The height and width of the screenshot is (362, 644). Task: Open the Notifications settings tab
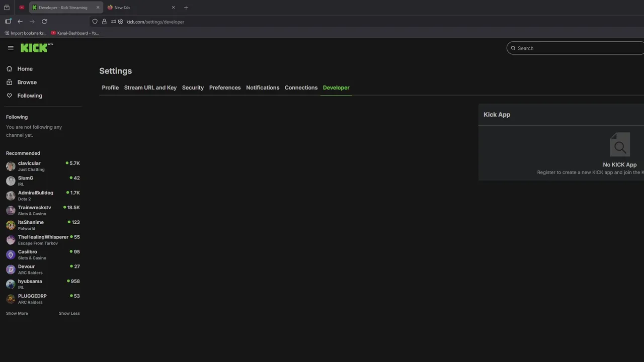(x=263, y=87)
